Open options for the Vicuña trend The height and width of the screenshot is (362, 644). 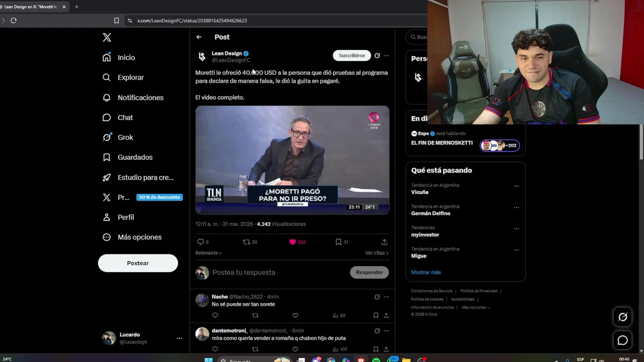[x=516, y=186]
